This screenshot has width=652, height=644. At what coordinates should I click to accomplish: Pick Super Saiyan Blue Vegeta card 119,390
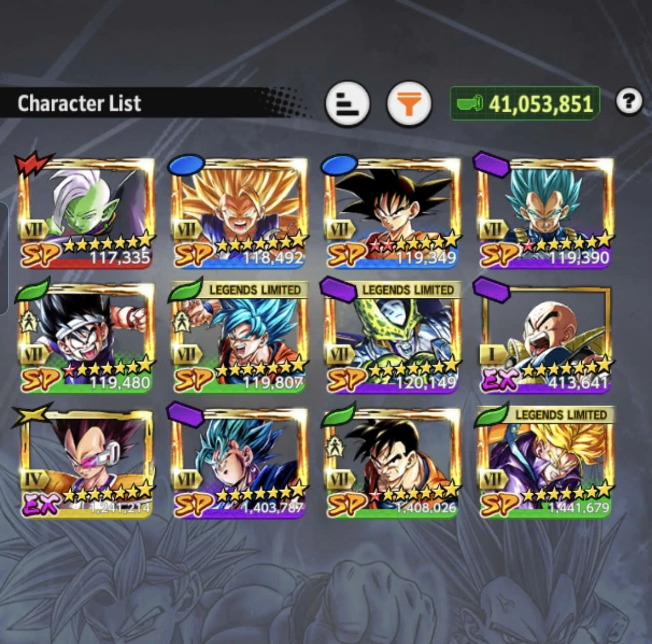point(545,213)
